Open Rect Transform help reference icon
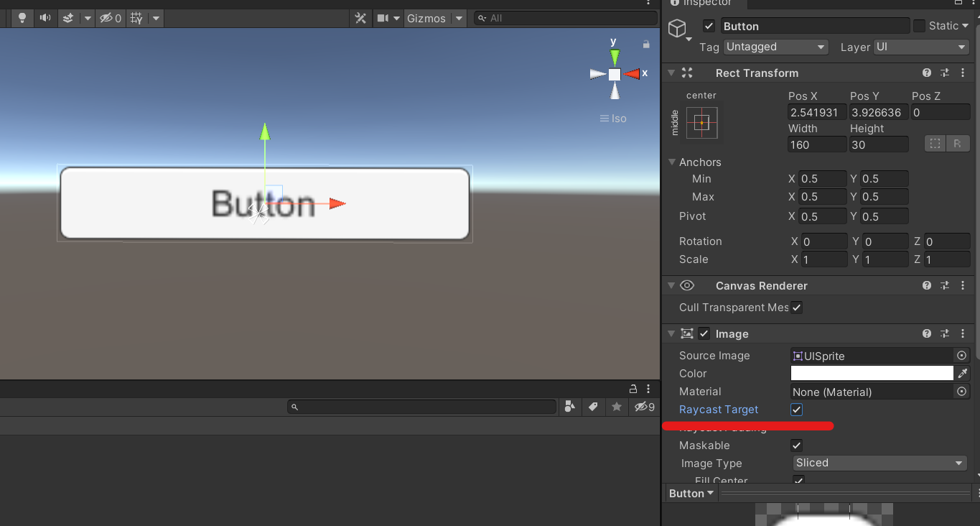Viewport: 980px width, 526px height. (927, 73)
